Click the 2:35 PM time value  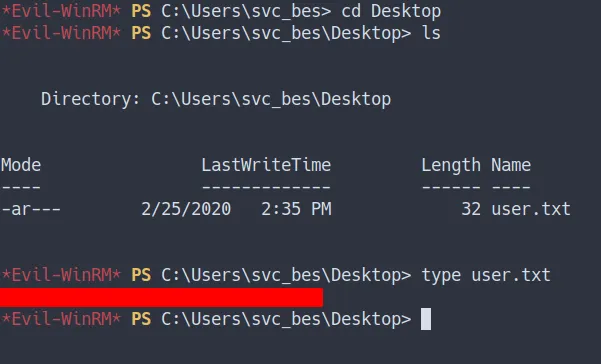296,210
